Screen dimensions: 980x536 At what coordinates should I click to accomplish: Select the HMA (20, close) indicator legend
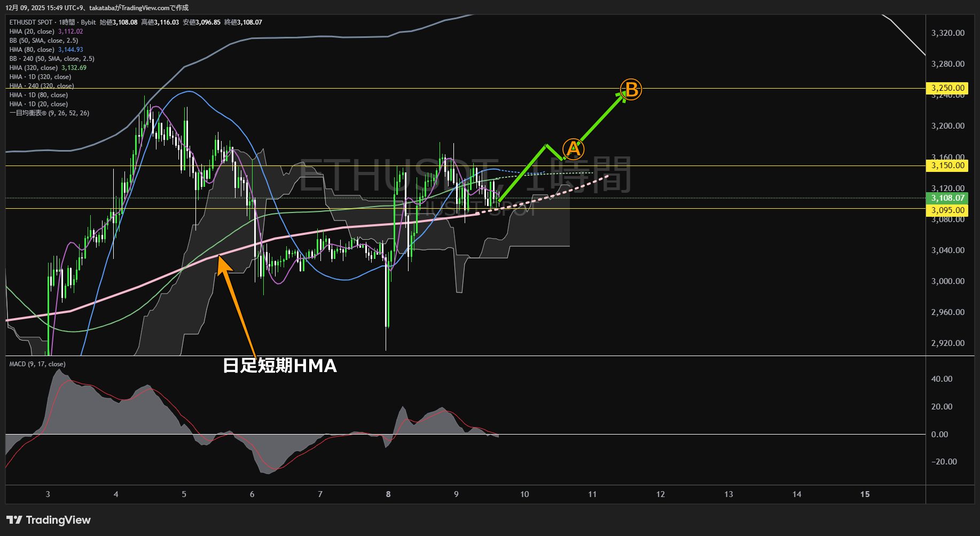pyautogui.click(x=32, y=31)
